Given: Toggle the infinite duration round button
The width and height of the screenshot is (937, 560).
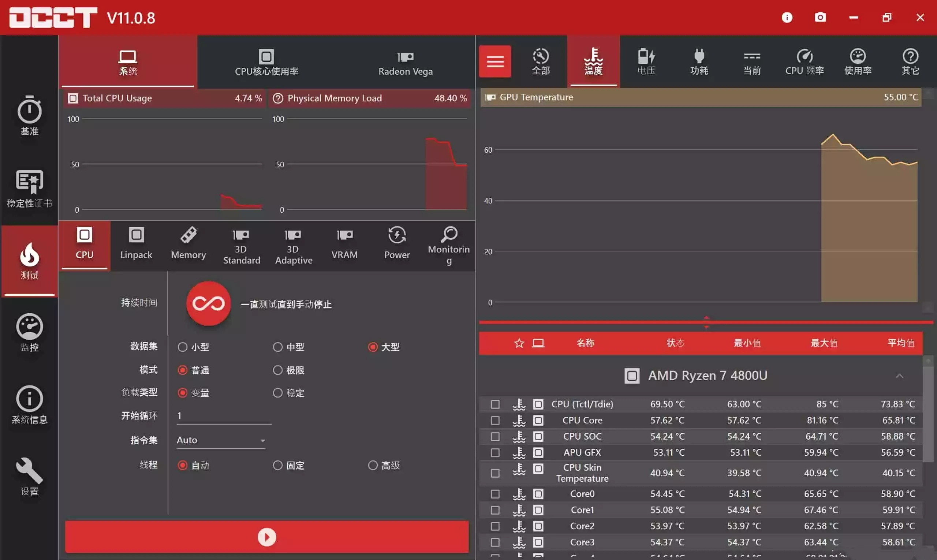Looking at the screenshot, I should (208, 303).
